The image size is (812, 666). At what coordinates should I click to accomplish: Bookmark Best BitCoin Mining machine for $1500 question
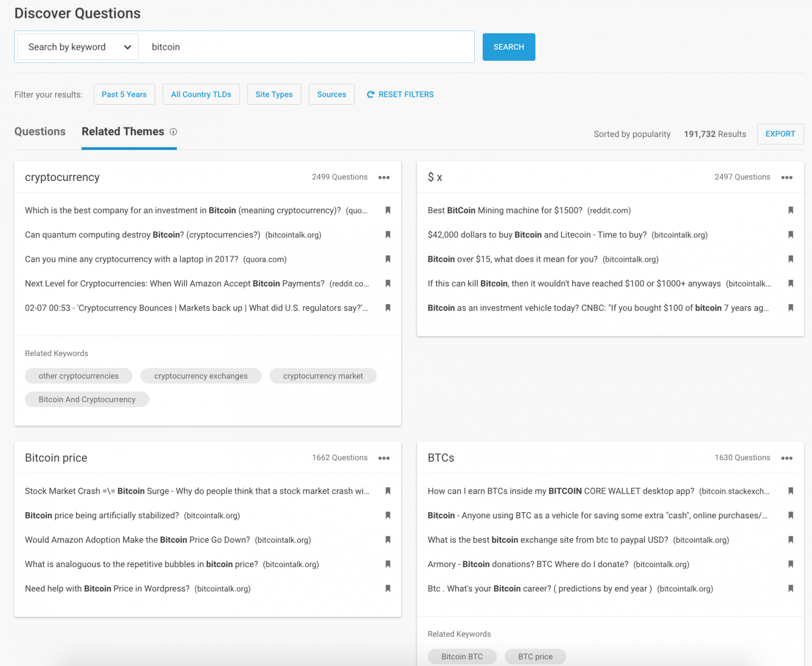pyautogui.click(x=790, y=210)
